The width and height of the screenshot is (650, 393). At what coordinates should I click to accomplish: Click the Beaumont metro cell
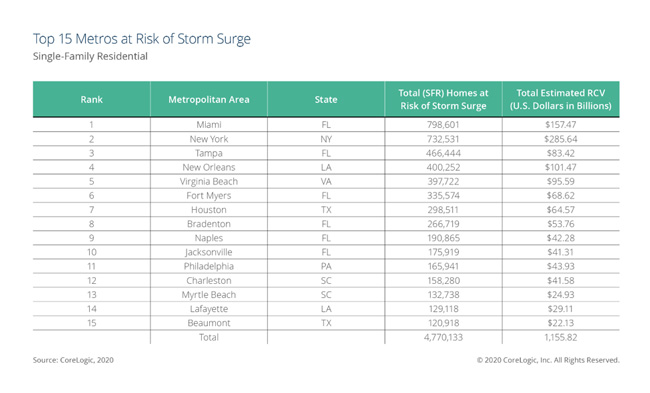[209, 323]
